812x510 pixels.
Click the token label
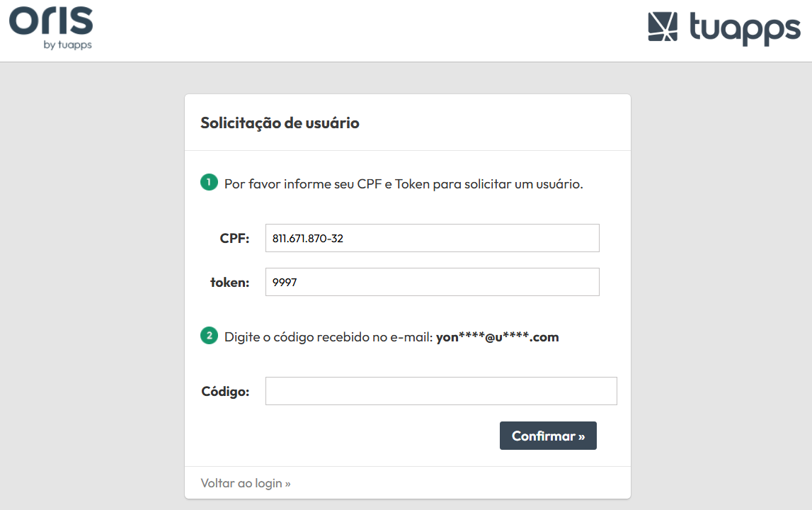tap(230, 283)
